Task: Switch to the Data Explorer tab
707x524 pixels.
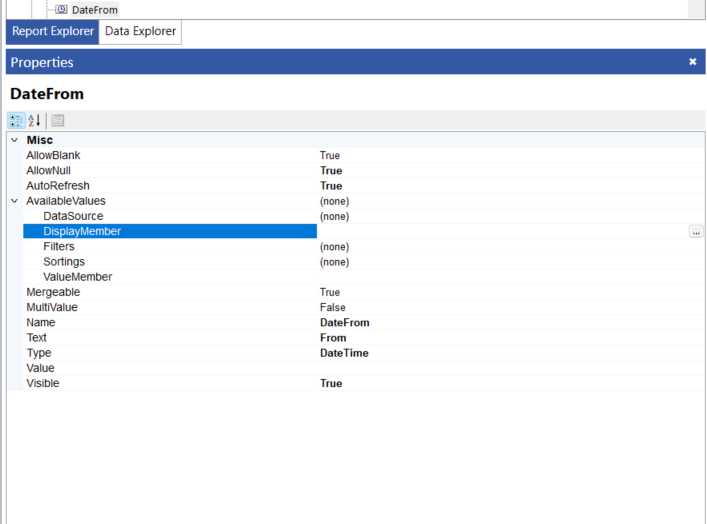Action: pos(140,32)
